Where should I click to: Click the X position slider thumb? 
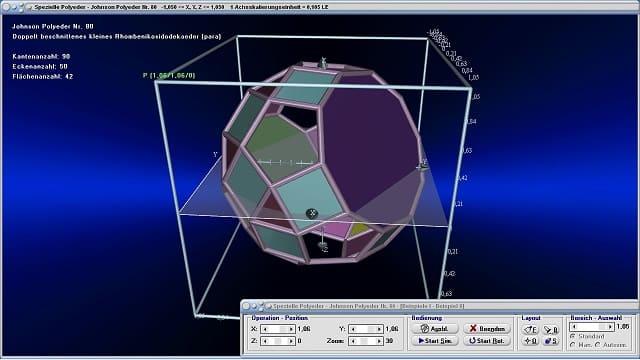283,329
